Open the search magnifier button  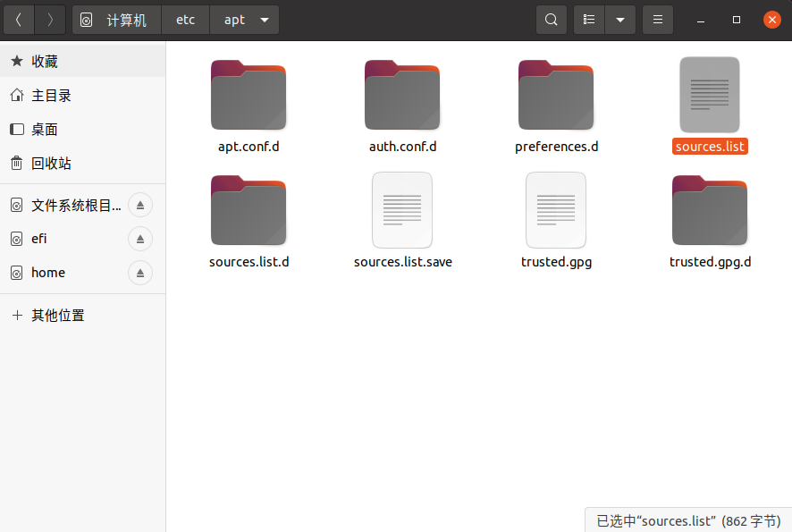(x=551, y=20)
